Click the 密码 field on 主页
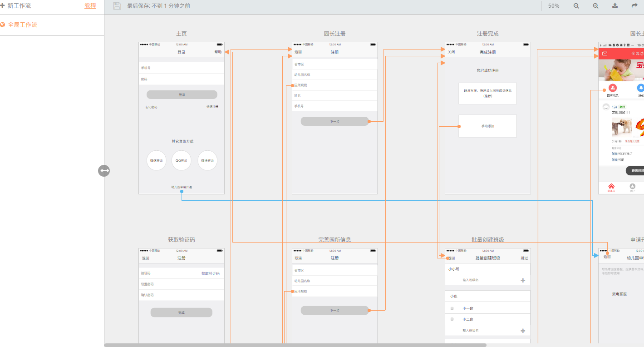The image size is (644, 347). click(x=182, y=79)
